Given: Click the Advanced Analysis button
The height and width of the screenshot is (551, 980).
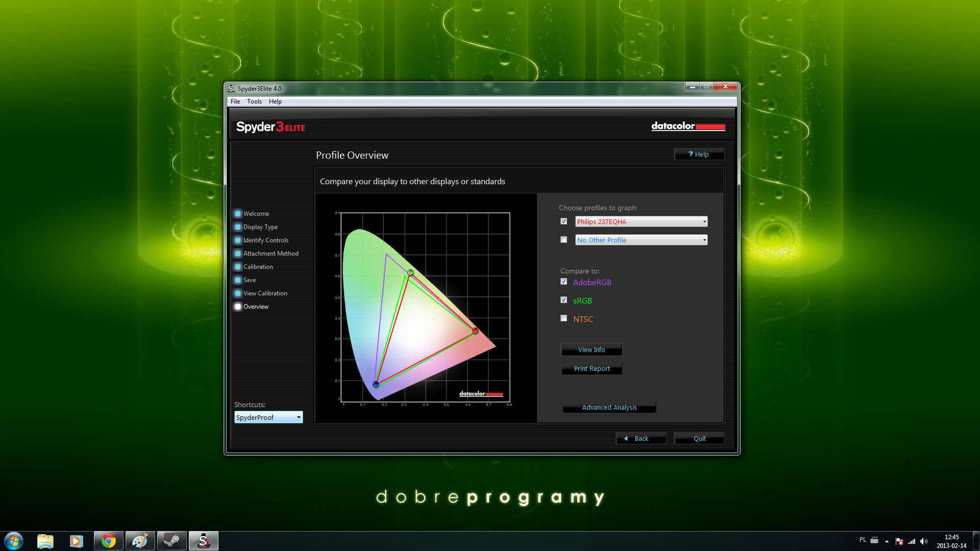Looking at the screenshot, I should (609, 407).
